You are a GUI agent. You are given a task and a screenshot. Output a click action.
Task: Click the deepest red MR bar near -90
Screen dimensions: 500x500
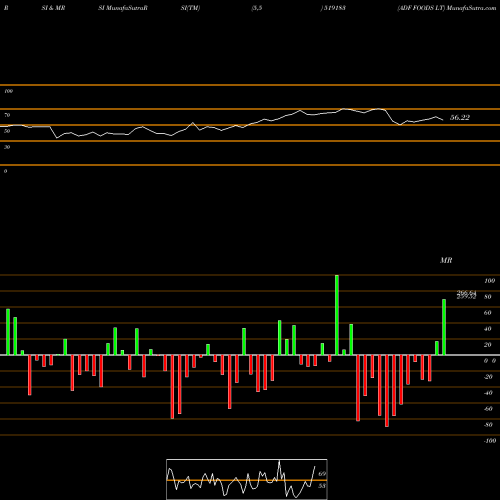(387, 391)
